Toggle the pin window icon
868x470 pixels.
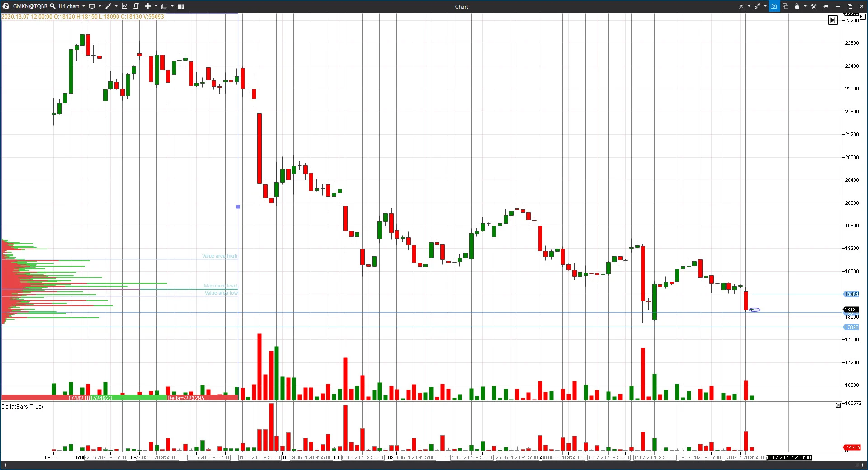coord(826,6)
